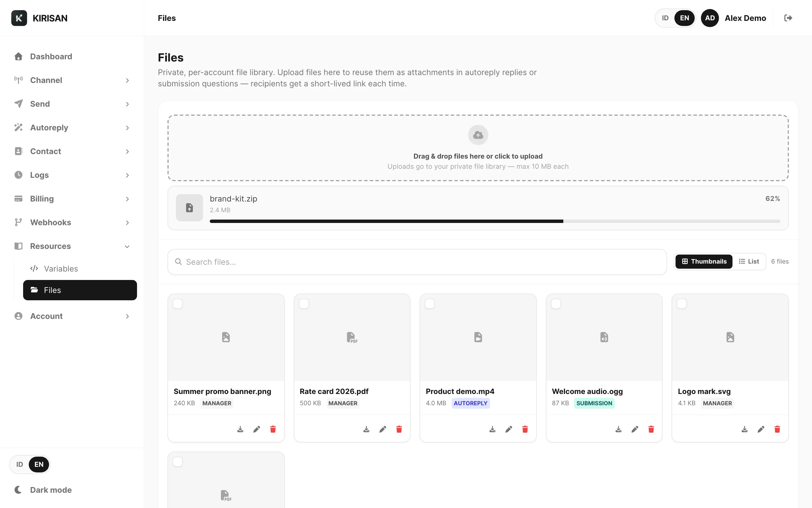This screenshot has width=812, height=508.
Task: Switch to List view
Action: (749, 261)
